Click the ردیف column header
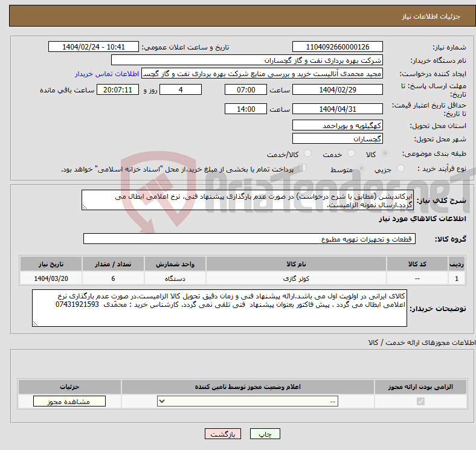 pyautogui.click(x=457, y=264)
